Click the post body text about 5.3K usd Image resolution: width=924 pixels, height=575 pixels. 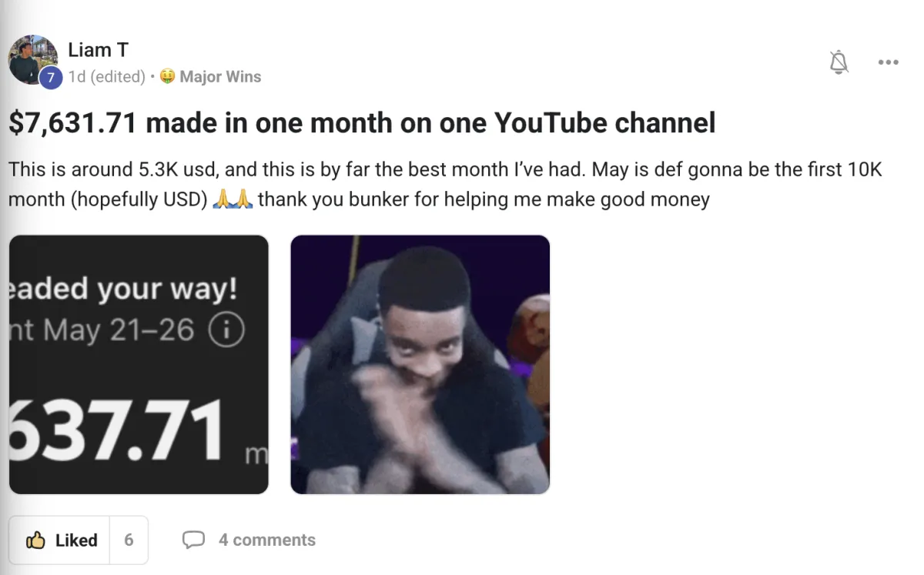click(x=445, y=185)
